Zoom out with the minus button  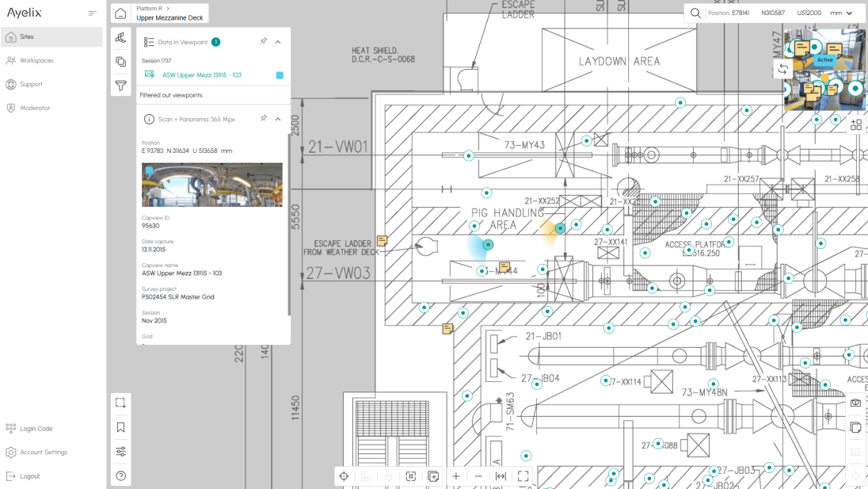tap(478, 476)
